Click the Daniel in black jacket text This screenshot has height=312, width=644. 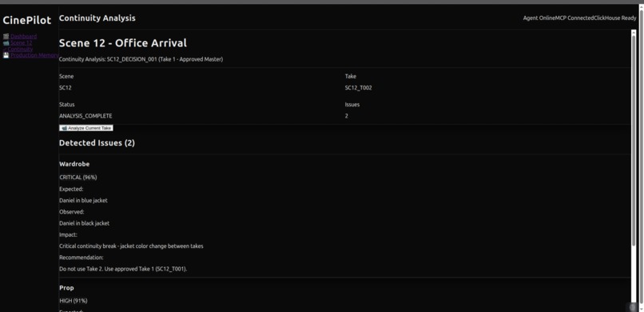click(x=84, y=223)
